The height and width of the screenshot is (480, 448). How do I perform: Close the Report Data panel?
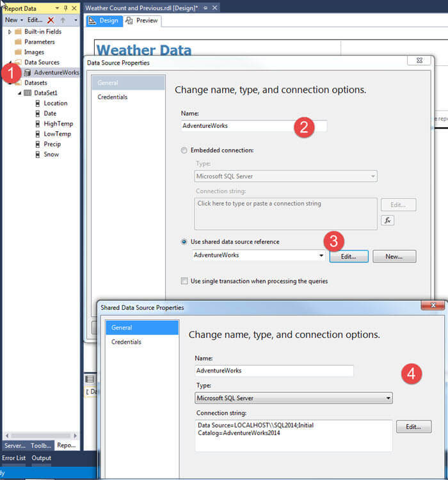coord(74,8)
